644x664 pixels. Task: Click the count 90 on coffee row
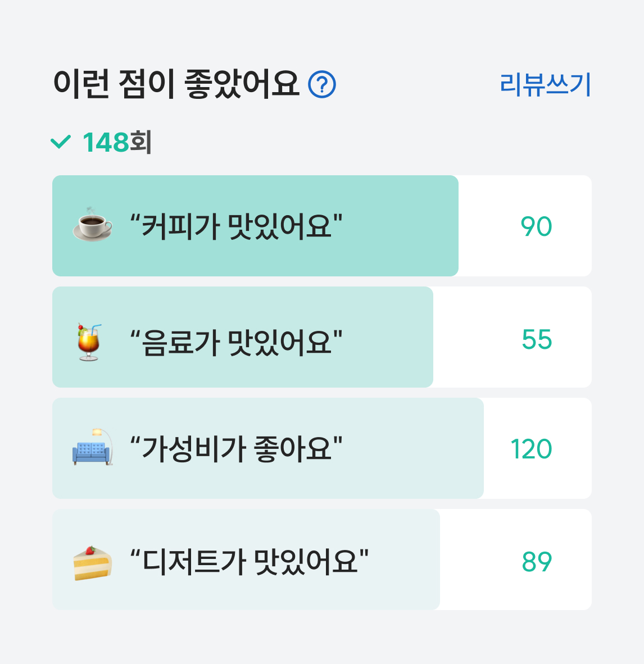536,226
